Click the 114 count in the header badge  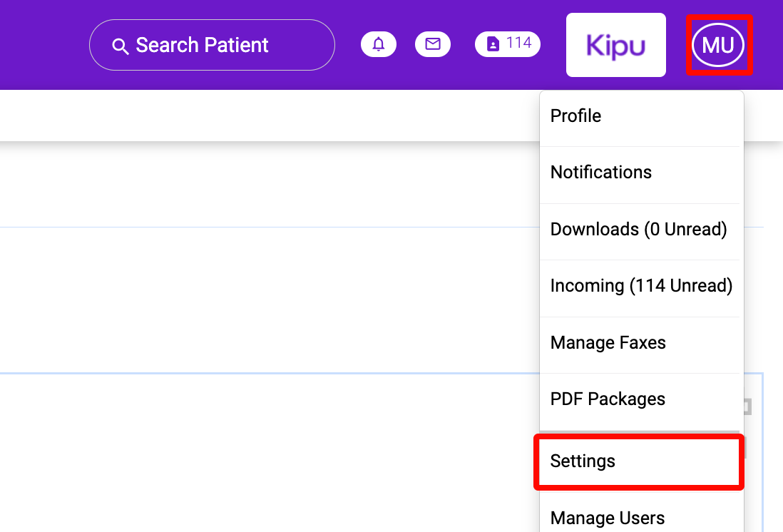click(519, 44)
